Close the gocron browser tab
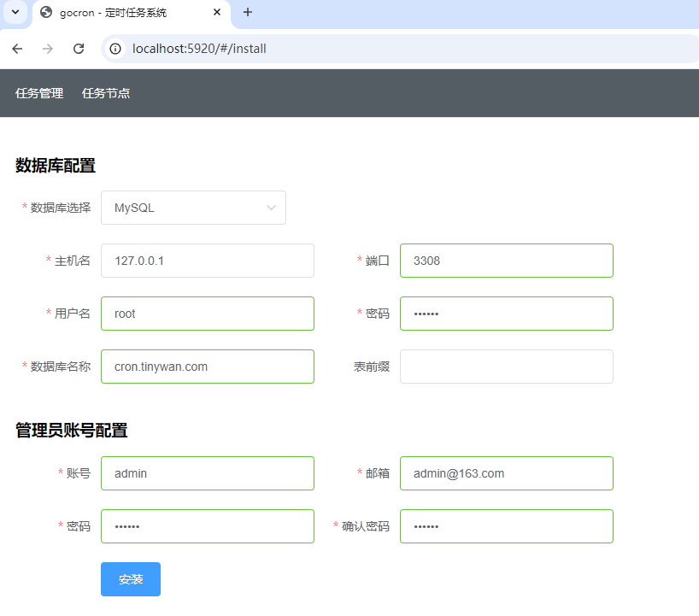Screen dimensions: 699x616 point(217,13)
